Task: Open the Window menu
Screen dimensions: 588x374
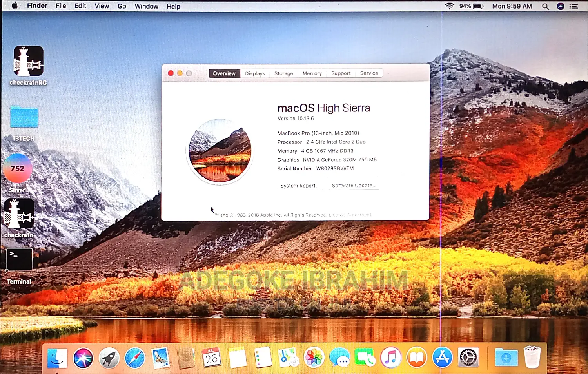Action: pos(146,6)
